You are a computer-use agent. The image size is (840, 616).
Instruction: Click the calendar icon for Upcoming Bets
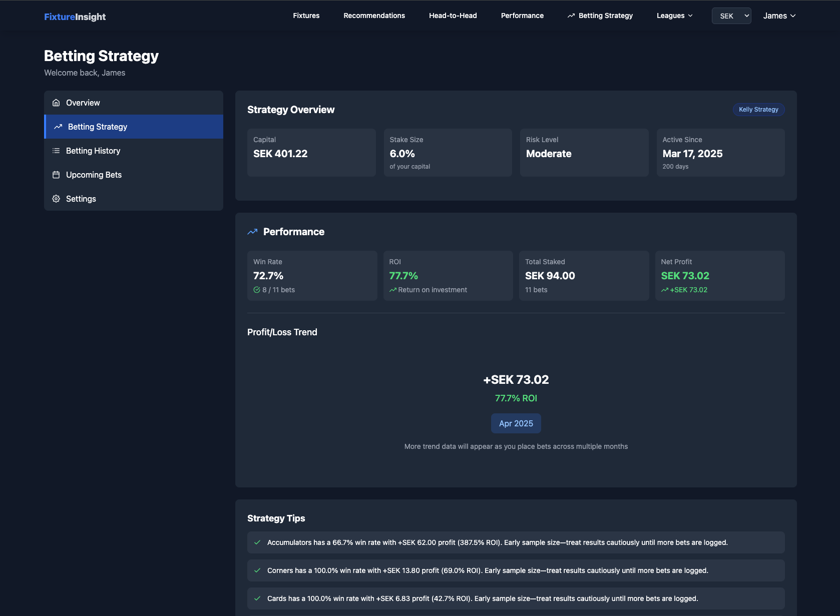point(56,175)
